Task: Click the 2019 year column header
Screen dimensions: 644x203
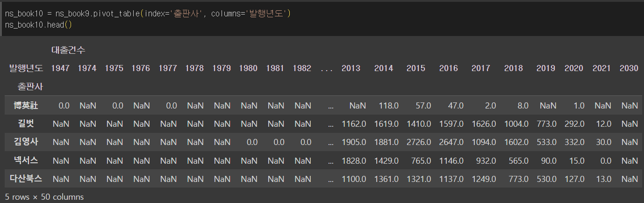Action: click(x=546, y=68)
